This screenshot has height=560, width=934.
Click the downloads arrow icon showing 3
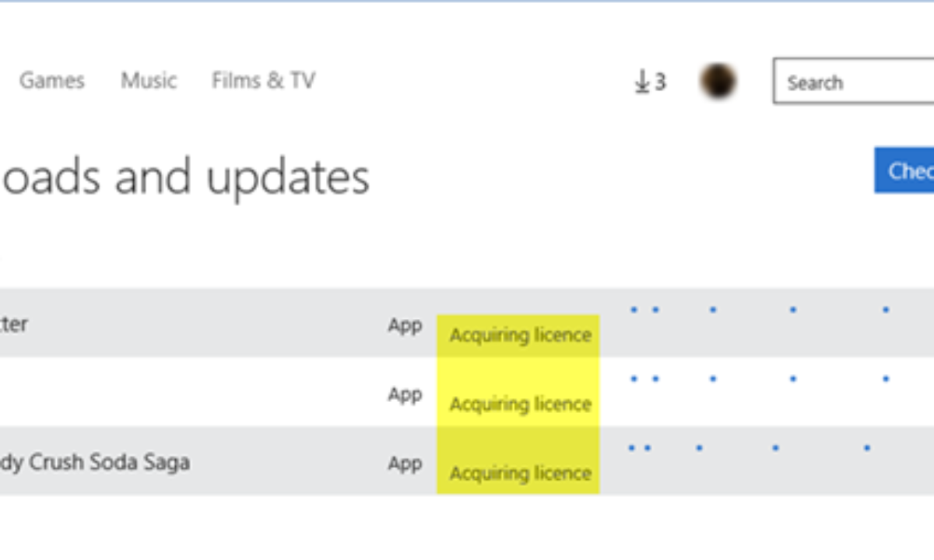tap(649, 82)
